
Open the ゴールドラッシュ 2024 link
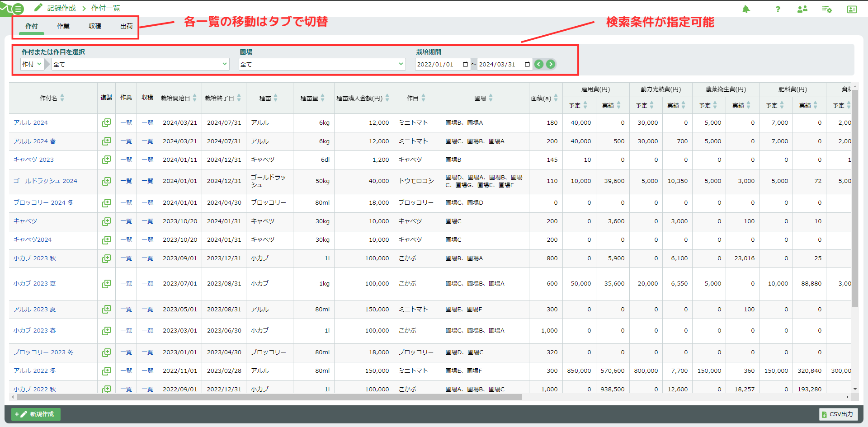(x=45, y=181)
